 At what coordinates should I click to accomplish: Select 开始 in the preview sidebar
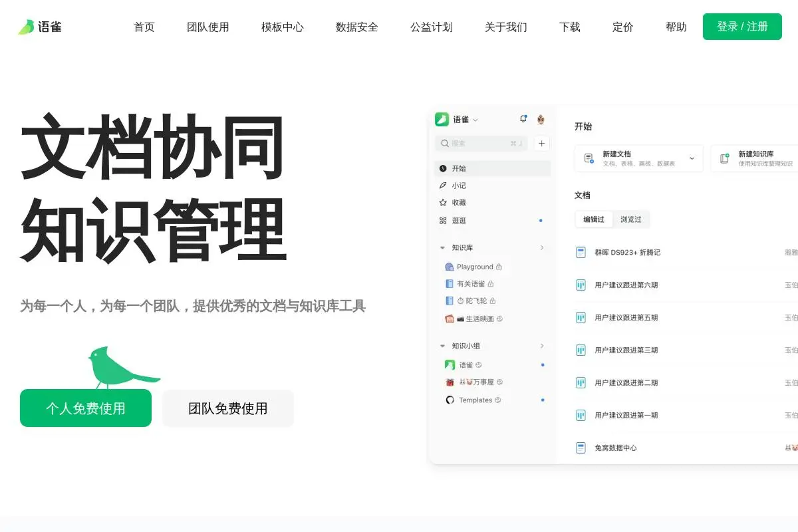click(x=493, y=168)
